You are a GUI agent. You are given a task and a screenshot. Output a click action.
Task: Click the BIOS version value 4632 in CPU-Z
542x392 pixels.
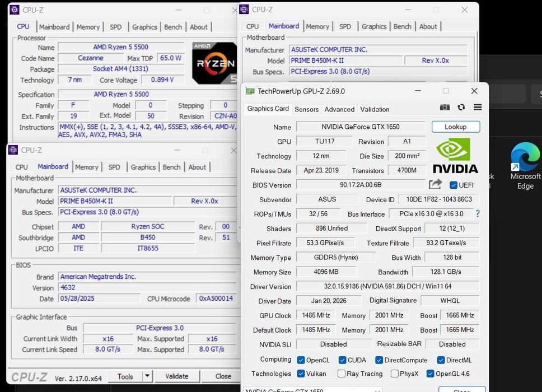pyautogui.click(x=147, y=287)
